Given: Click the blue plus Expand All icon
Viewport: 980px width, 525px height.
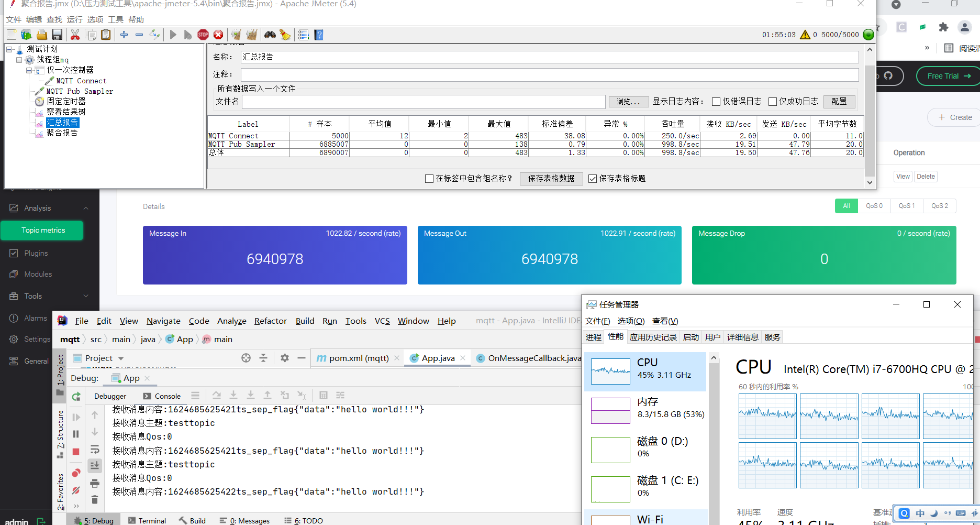Looking at the screenshot, I should (124, 35).
